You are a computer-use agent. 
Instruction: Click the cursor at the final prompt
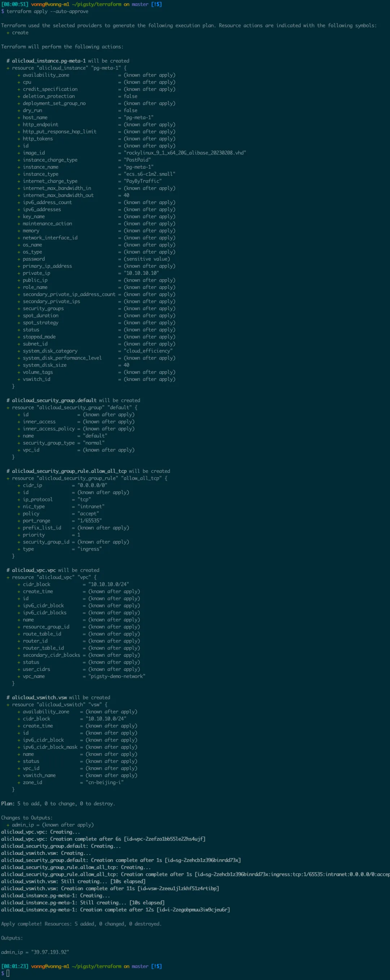[8, 974]
